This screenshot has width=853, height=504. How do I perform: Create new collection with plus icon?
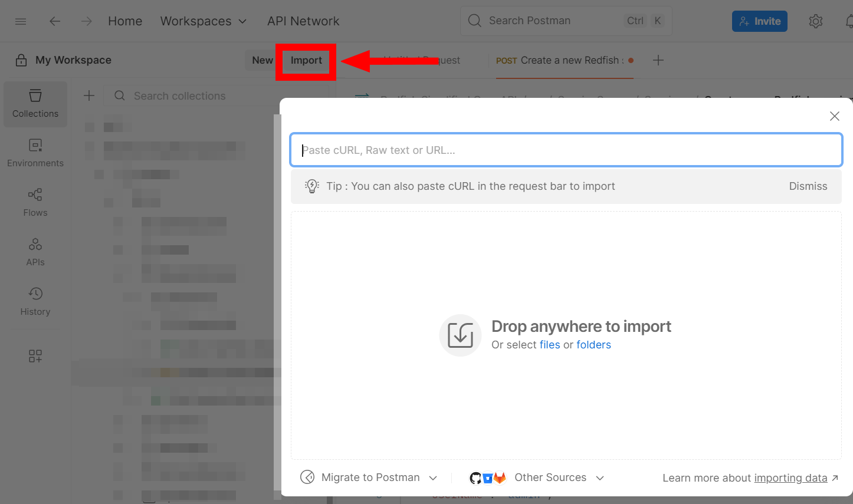tap(89, 95)
